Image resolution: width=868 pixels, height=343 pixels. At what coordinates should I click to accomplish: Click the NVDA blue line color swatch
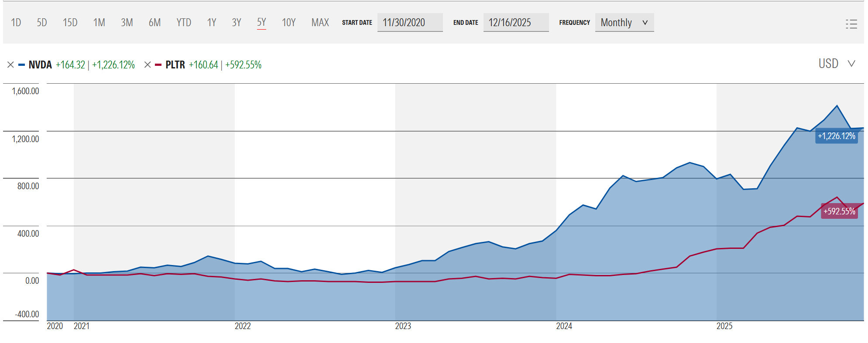22,65
